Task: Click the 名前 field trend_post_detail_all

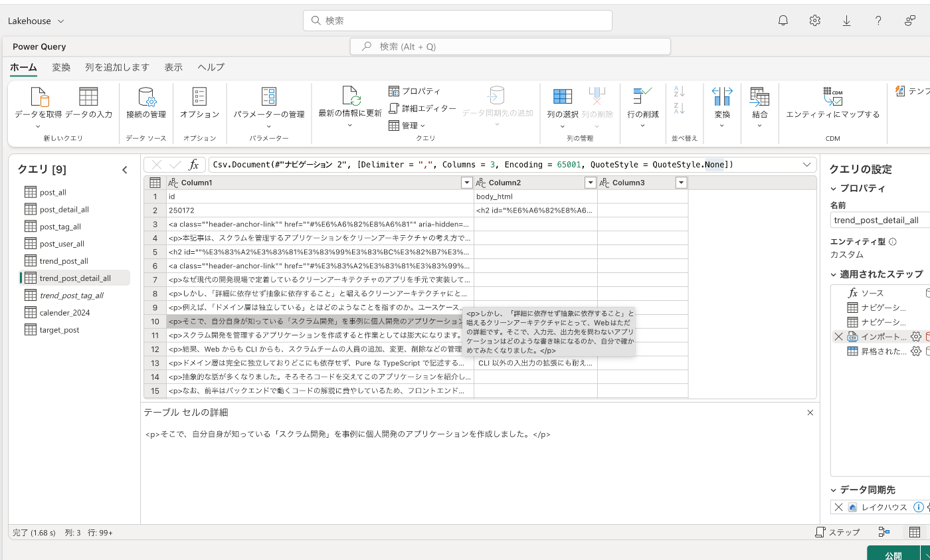Action: tap(880, 220)
